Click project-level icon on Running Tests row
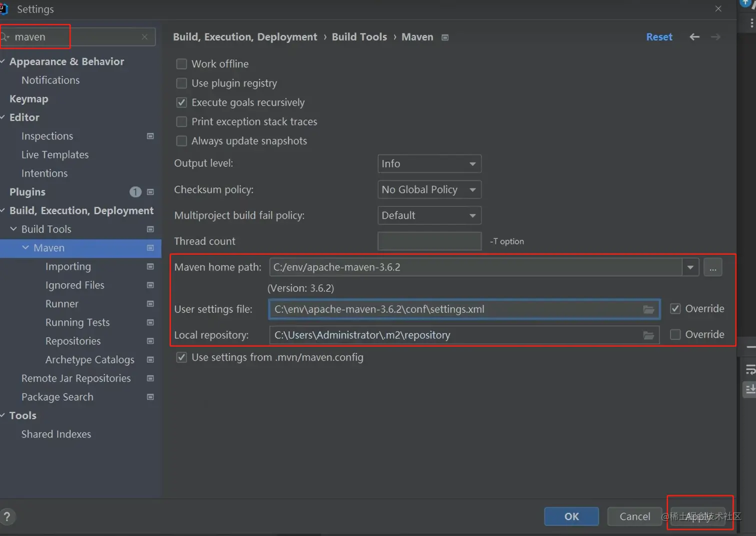This screenshot has width=756, height=536. (150, 323)
